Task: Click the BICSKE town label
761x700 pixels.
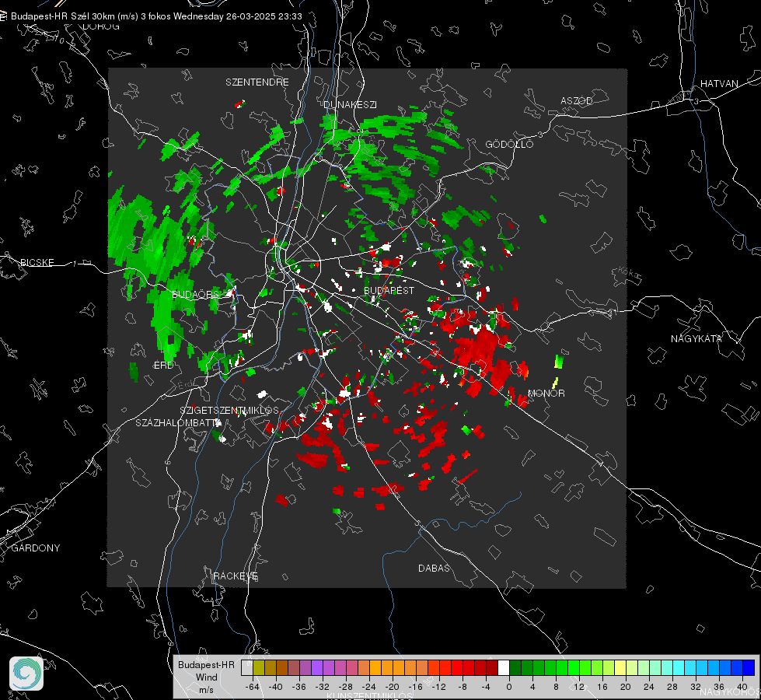Action: pyautogui.click(x=37, y=263)
